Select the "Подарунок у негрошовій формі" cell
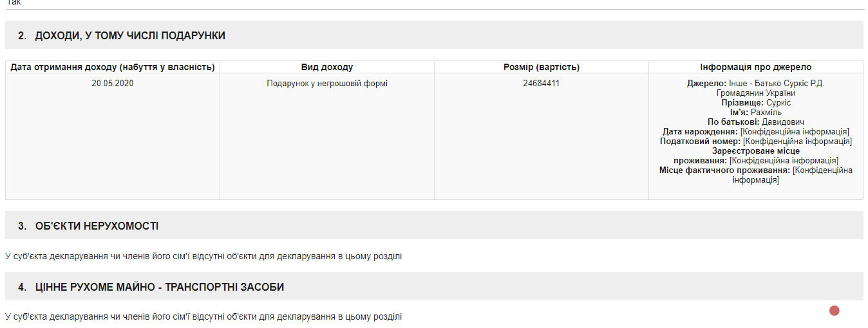The width and height of the screenshot is (868, 328). point(327,83)
